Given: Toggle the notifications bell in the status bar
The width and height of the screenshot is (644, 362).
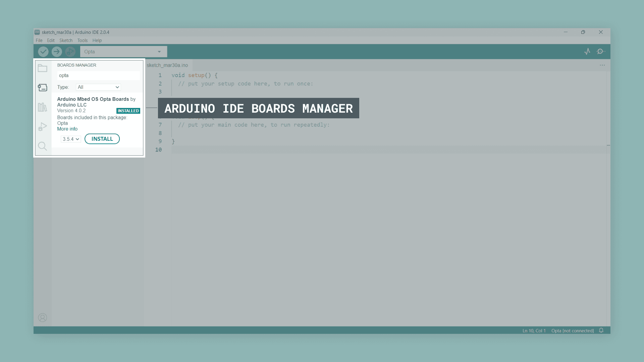Looking at the screenshot, I should point(601,330).
